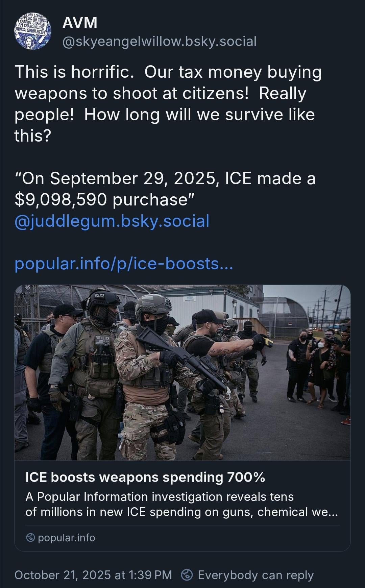Screen dimensions: 365x588
Task: Open the link card's armed officers photo
Action: 182,372
